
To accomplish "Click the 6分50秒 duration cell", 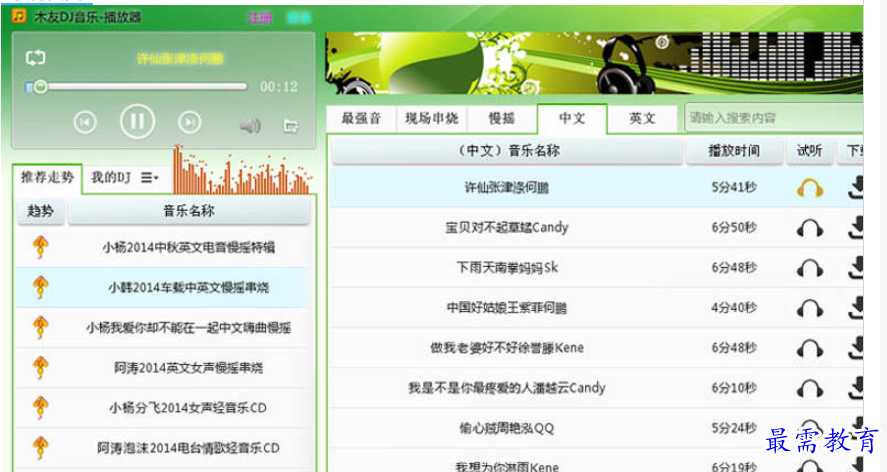I will tap(734, 228).
